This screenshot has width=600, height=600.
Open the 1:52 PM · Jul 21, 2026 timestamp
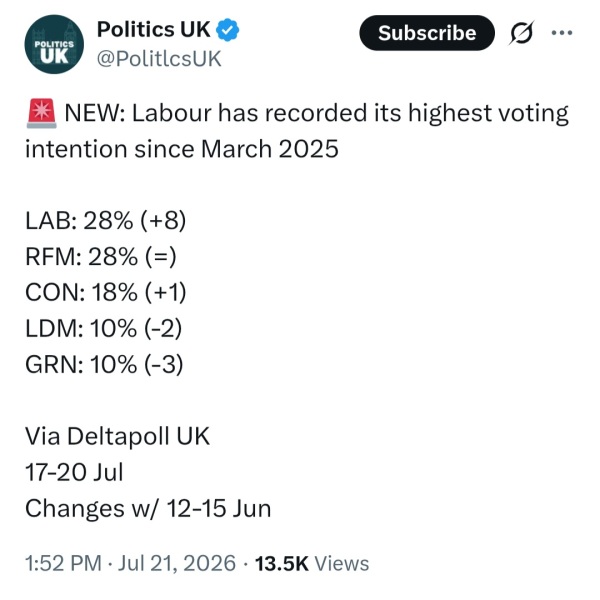click(130, 563)
